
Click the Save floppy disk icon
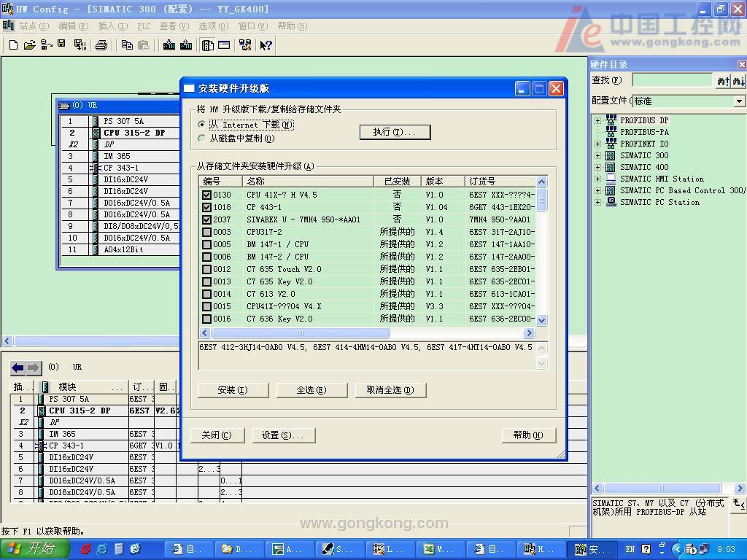pyautogui.click(x=61, y=44)
